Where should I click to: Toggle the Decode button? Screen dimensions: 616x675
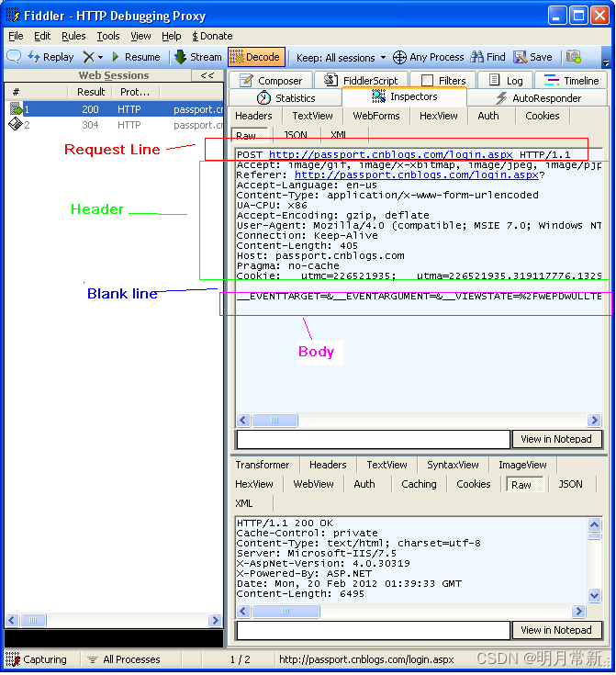click(256, 57)
